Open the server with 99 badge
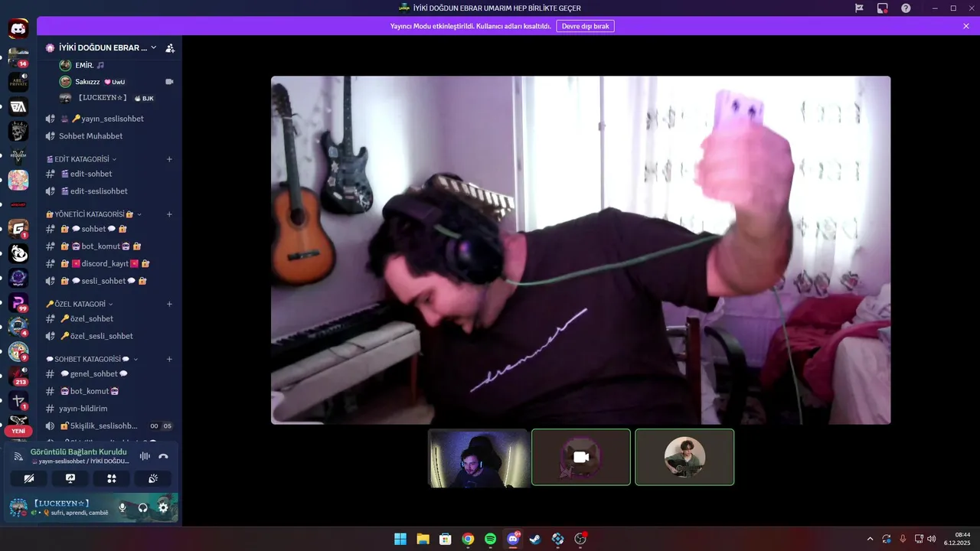This screenshot has height=551, width=980. point(18,302)
